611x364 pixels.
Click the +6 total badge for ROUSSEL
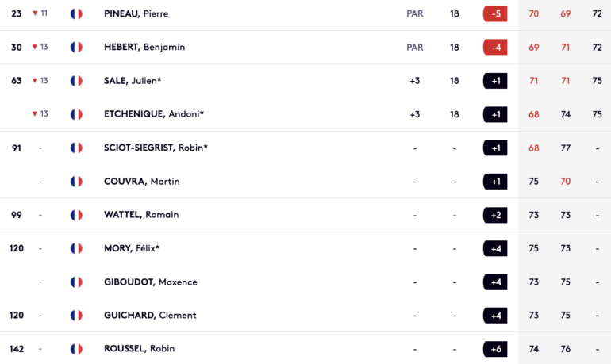(495, 349)
